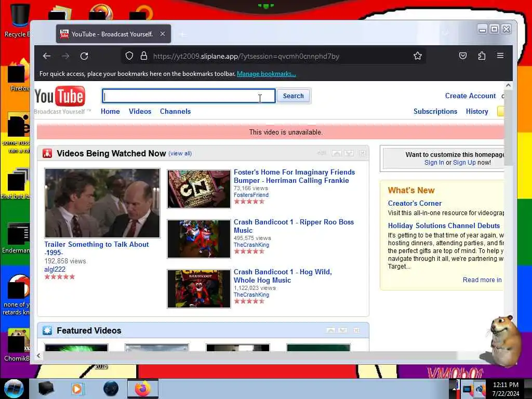532x399 pixels.
Task: View site info via the padlock icon
Action: pos(144,56)
